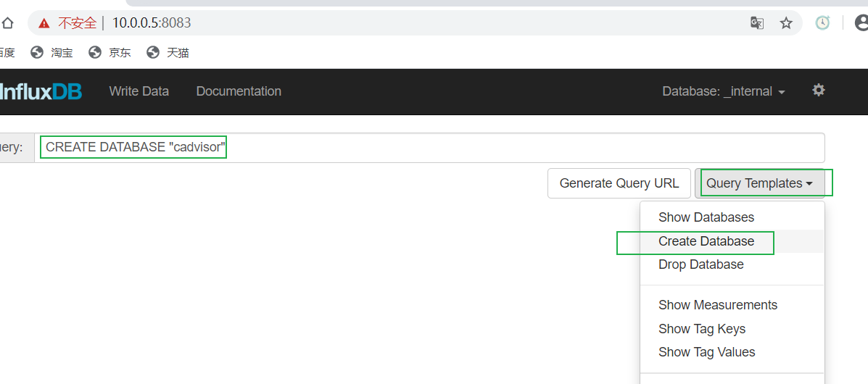Open the Documentation link
Screen dimensions: 868x384
(239, 91)
